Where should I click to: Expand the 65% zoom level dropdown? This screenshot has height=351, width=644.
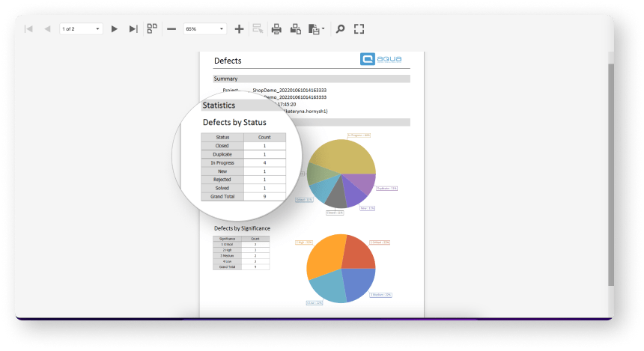[x=204, y=29]
